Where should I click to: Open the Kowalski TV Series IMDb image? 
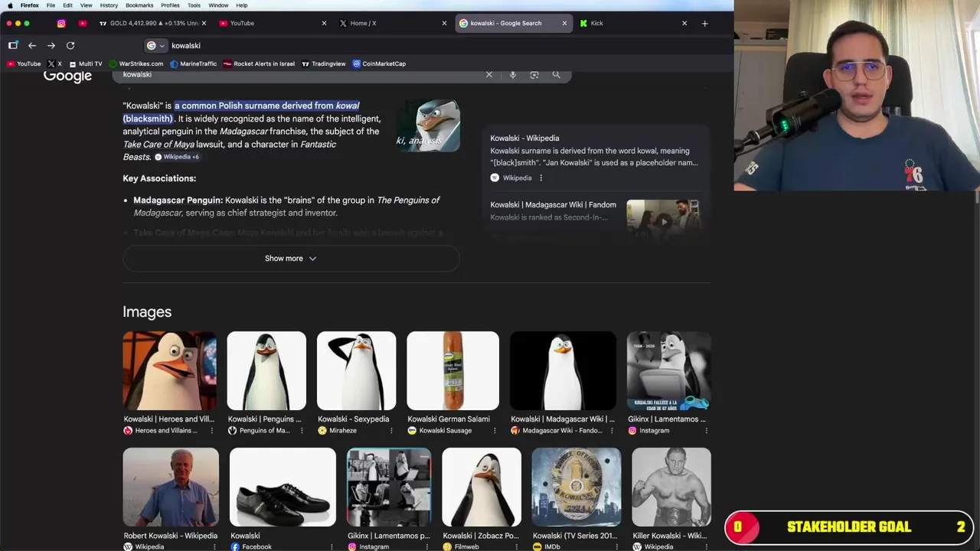(x=577, y=487)
